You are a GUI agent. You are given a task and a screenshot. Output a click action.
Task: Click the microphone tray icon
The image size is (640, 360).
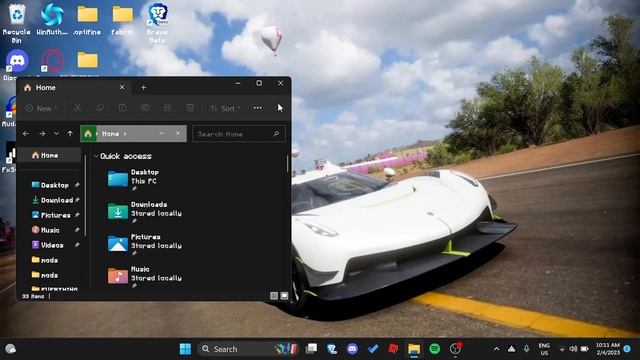(x=527, y=349)
